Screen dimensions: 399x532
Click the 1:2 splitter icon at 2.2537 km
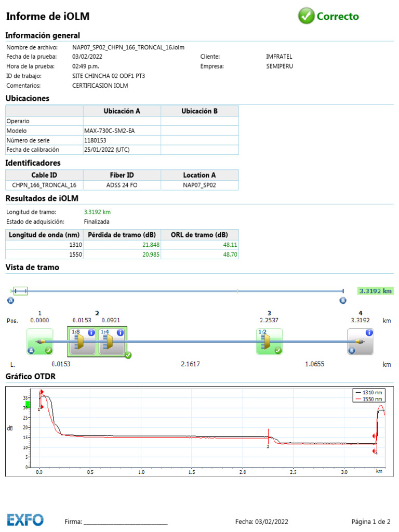270,341
